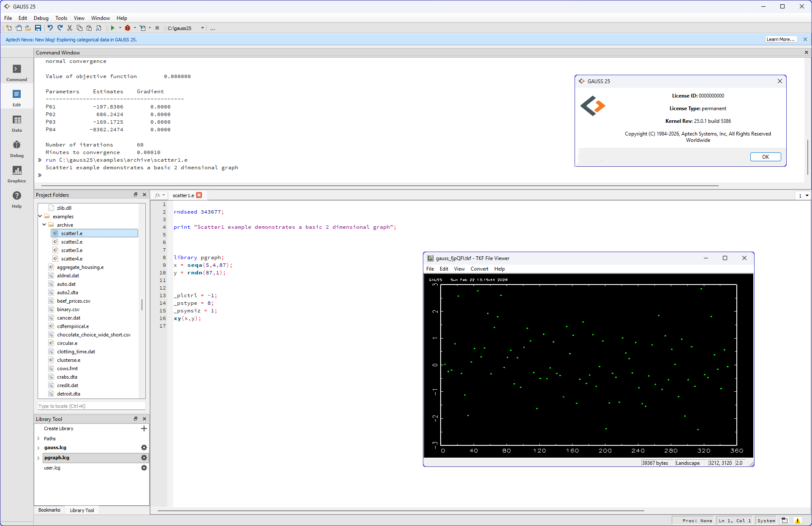The width and height of the screenshot is (812, 526).
Task: Close the scatter1.e editor tab
Action: click(x=199, y=195)
